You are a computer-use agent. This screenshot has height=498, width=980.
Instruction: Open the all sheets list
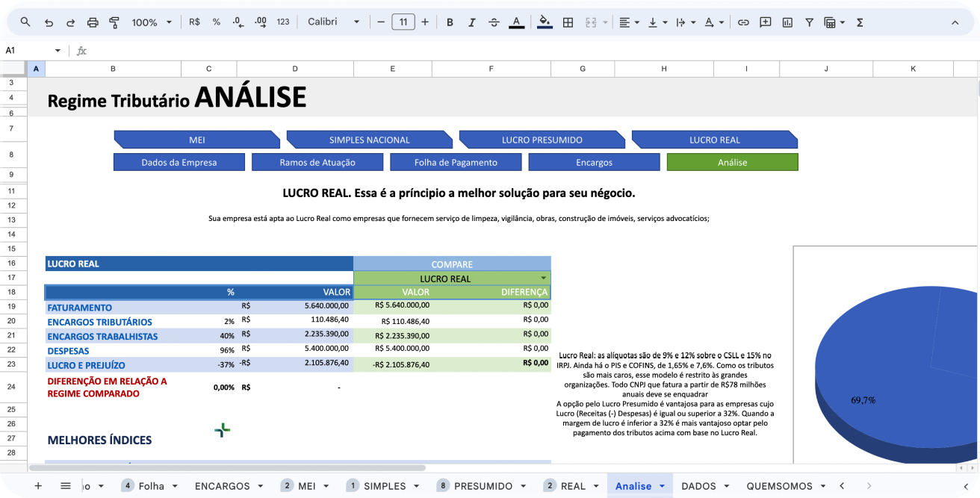66,486
